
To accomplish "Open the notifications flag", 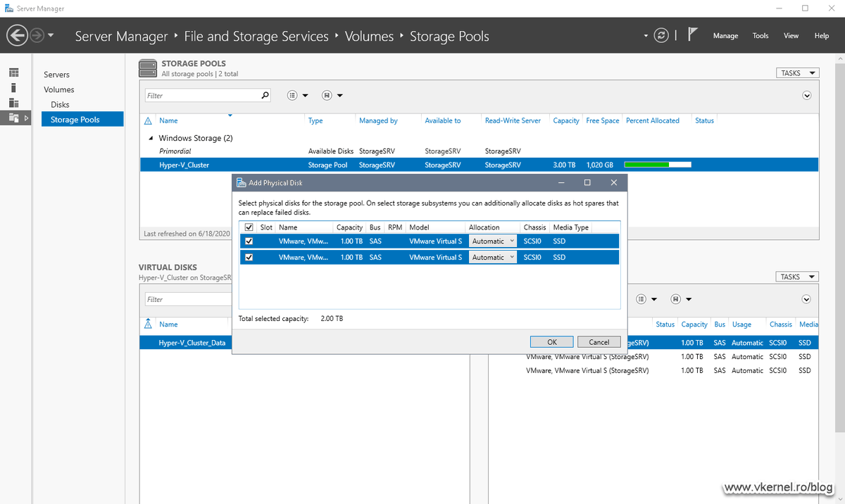I will pyautogui.click(x=693, y=35).
